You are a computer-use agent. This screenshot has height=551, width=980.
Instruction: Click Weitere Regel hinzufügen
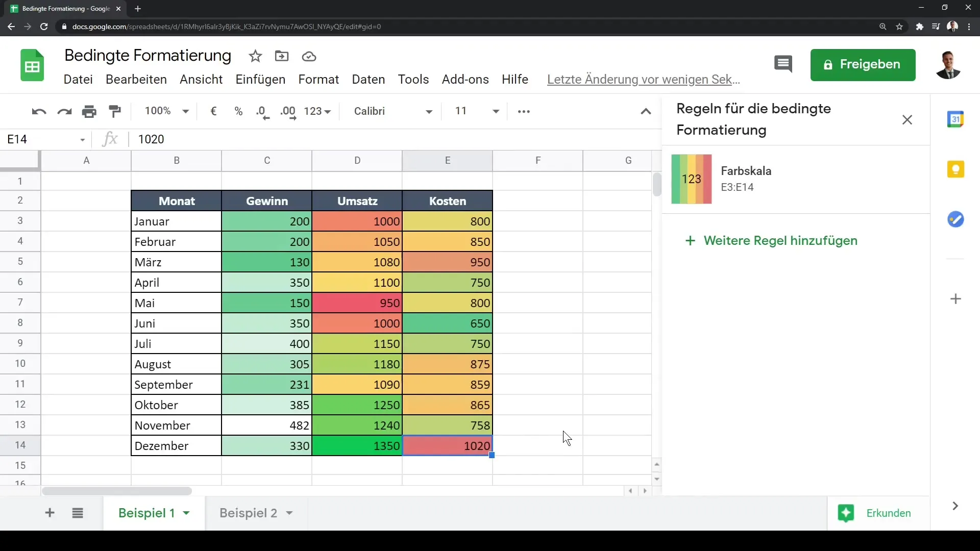(x=771, y=241)
